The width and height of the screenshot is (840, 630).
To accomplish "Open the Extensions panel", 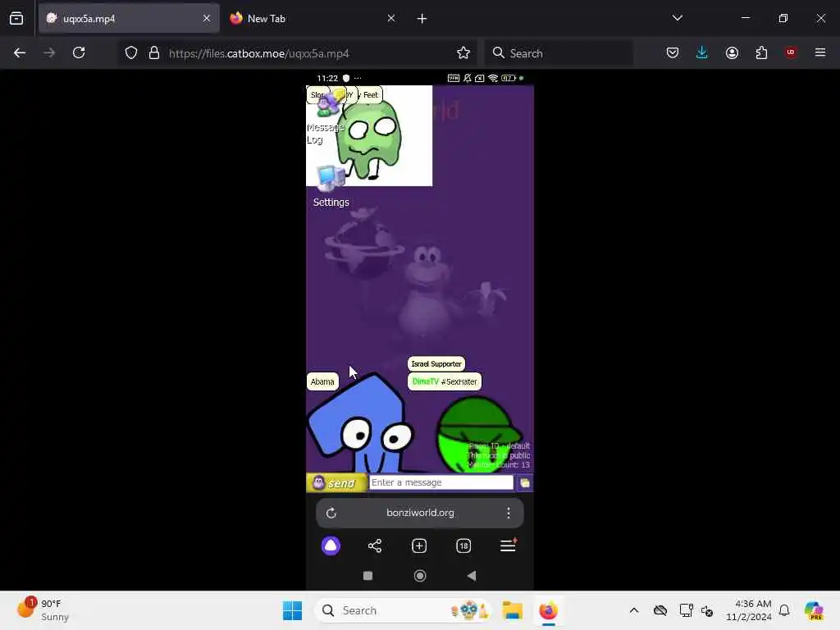I will click(x=761, y=53).
